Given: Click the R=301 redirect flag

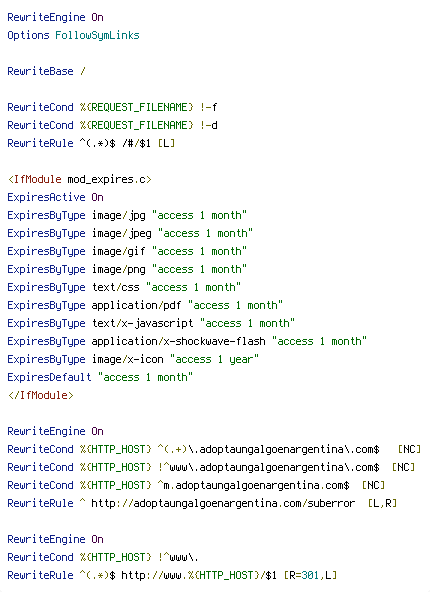Looking at the screenshot, I should [x=304, y=575].
